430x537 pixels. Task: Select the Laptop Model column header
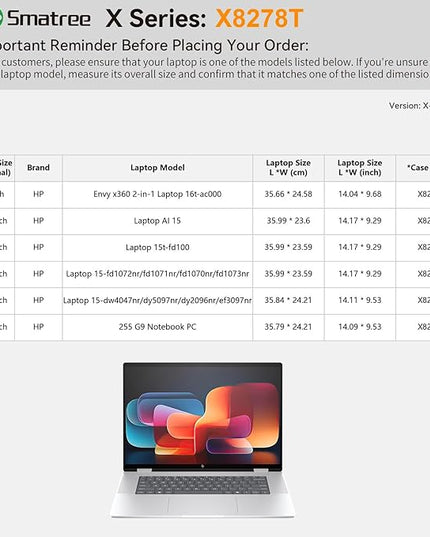pyautogui.click(x=157, y=167)
